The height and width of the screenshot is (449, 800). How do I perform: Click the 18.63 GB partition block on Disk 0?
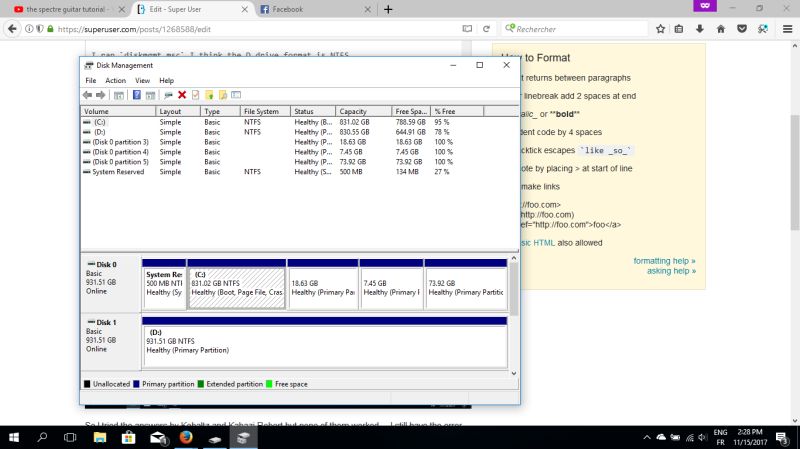(x=322, y=284)
